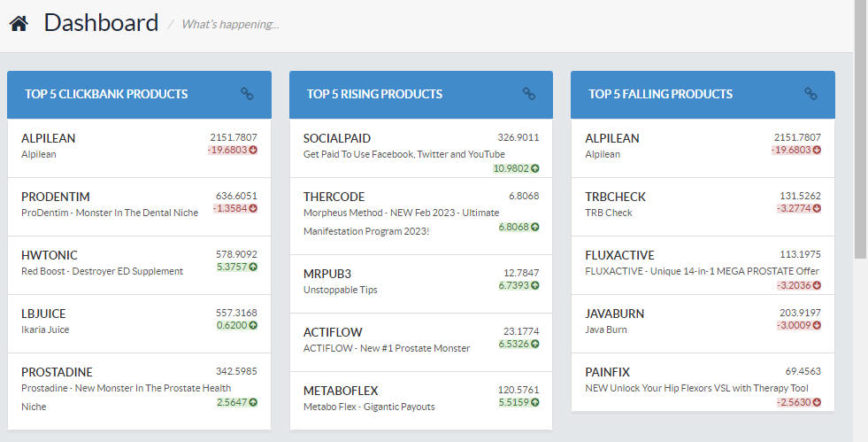Click down arrow beside JAVABURN -3.0009
Image resolution: width=868 pixels, height=442 pixels.
coord(817,325)
